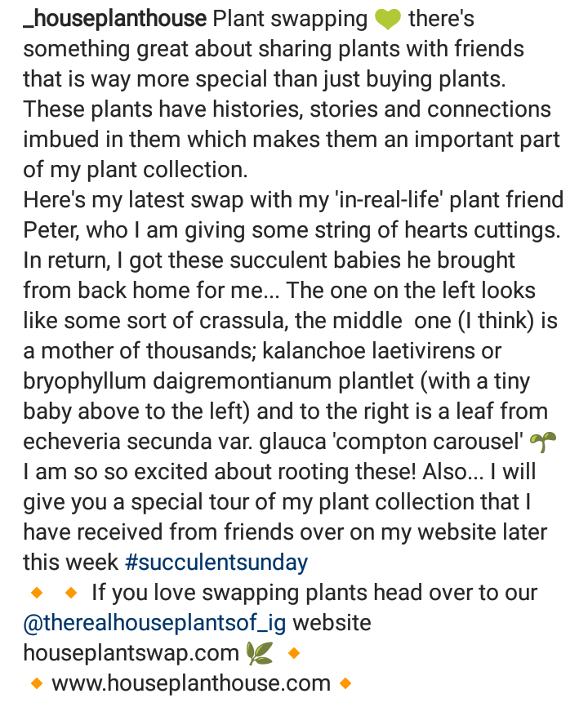Click the first orange diamond before 'If you love'
This screenshot has height=707, width=588.
pos(36,593)
